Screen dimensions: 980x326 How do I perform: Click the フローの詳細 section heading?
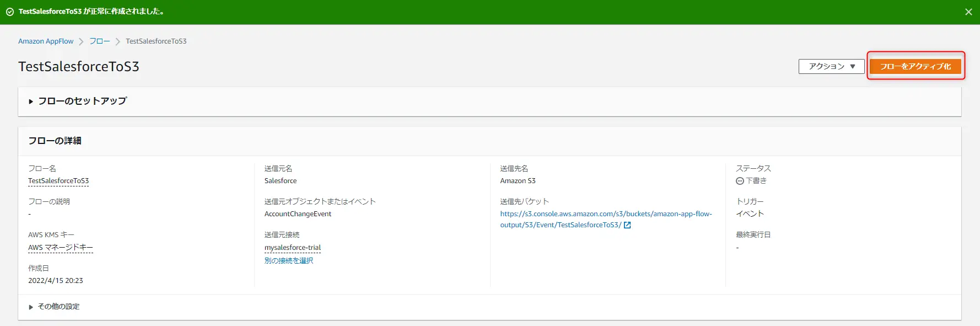pos(55,141)
